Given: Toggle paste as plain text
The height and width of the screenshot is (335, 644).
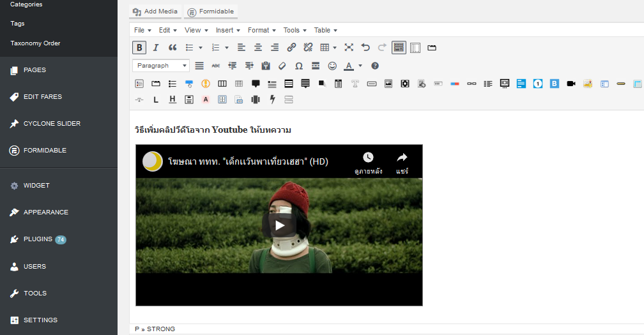Looking at the screenshot, I should [x=266, y=66].
